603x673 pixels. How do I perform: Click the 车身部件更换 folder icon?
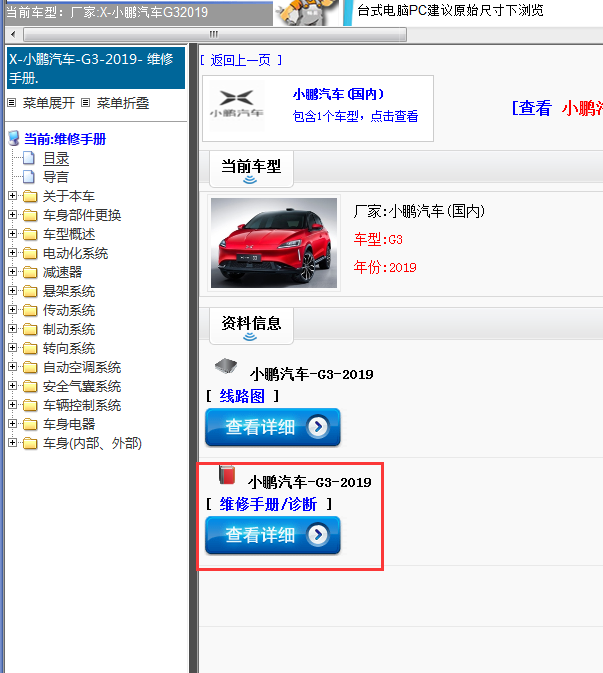[30, 215]
